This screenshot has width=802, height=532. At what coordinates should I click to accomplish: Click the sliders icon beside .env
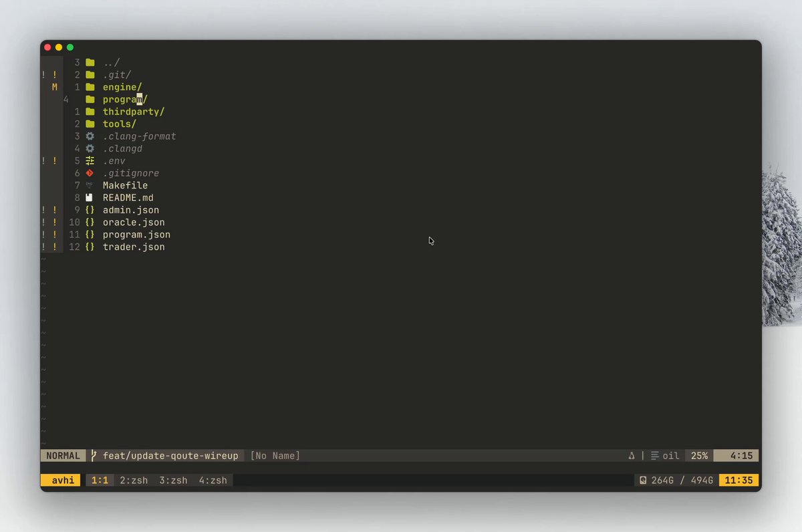[90, 160]
